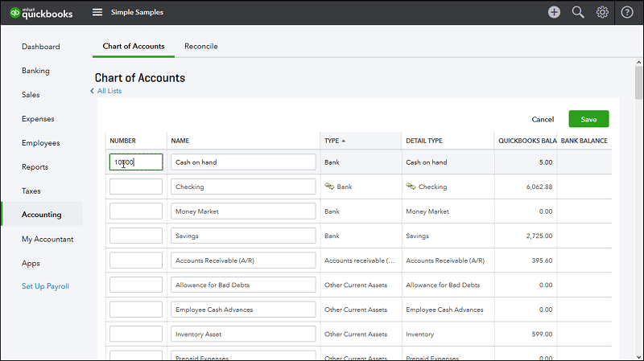
Task: Open Employees in sidebar
Action: tap(41, 143)
